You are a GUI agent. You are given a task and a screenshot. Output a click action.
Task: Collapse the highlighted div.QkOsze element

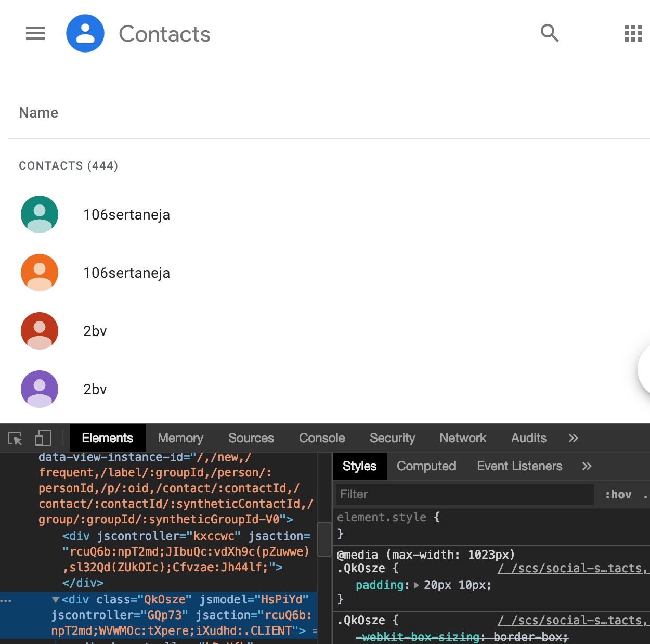click(56, 599)
